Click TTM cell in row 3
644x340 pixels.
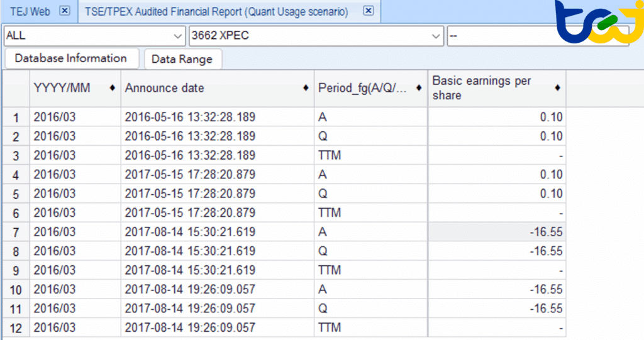click(x=371, y=155)
